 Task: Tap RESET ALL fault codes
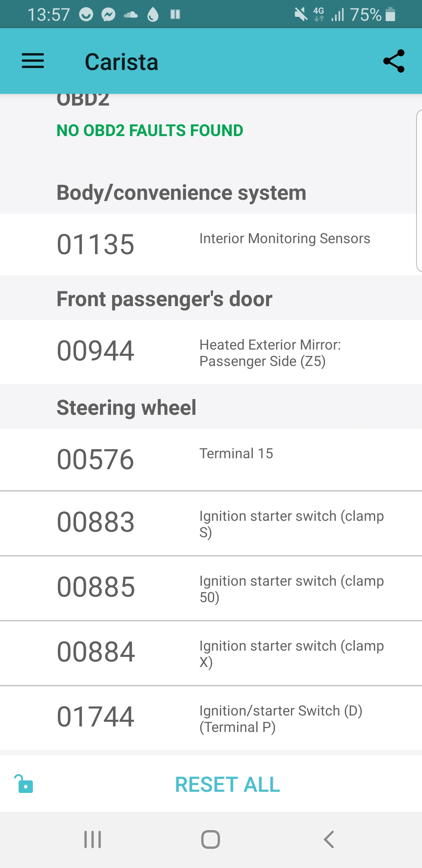[x=227, y=784]
